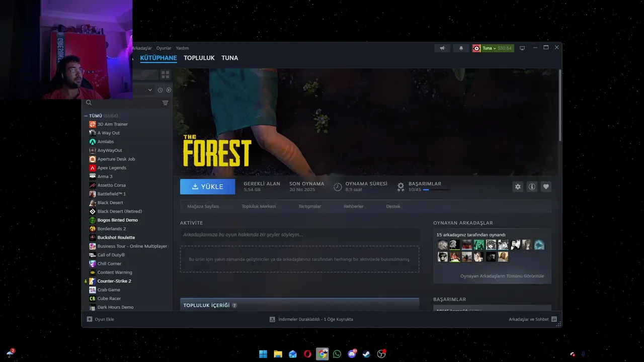Viewport: 644px width, 362px height.
Task: Click the library search magnifier icon
Action: (89, 103)
